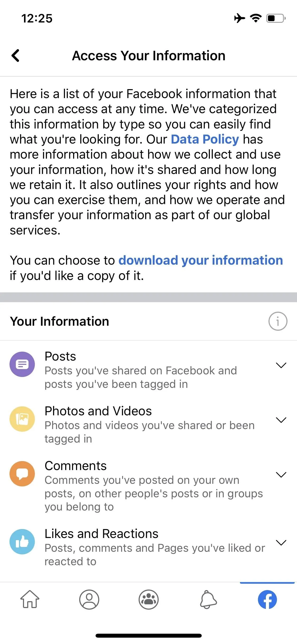Open the Facebook menu tab

click(267, 599)
